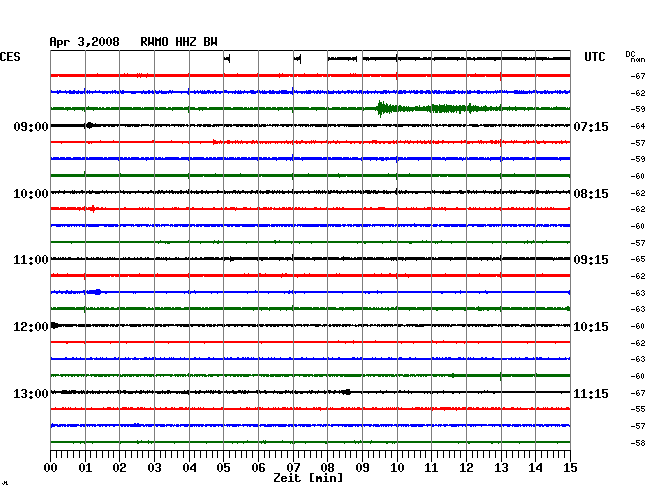The width and height of the screenshot is (650, 494).
Task: Click the top-row bracket mark near minute 07
Action: pyautogui.click(x=297, y=59)
